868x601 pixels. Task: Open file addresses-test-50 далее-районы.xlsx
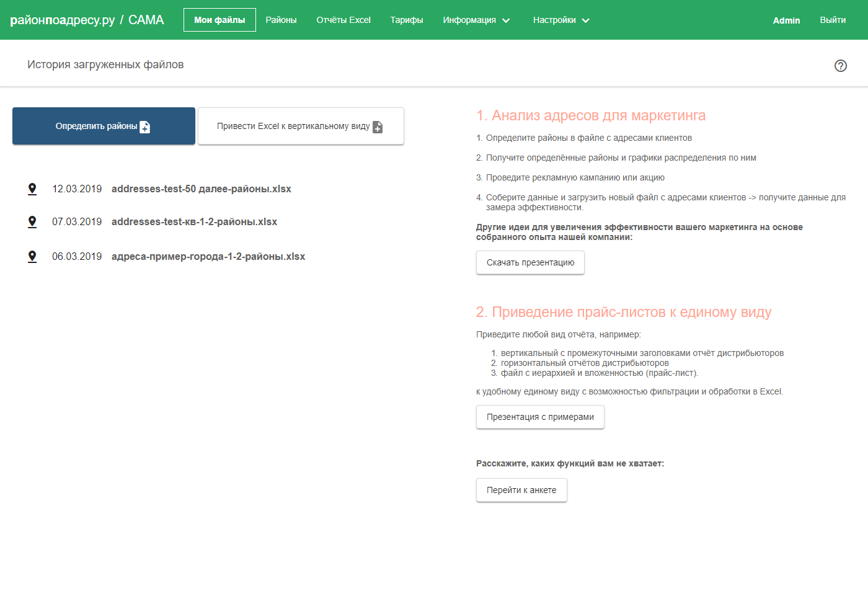(201, 189)
